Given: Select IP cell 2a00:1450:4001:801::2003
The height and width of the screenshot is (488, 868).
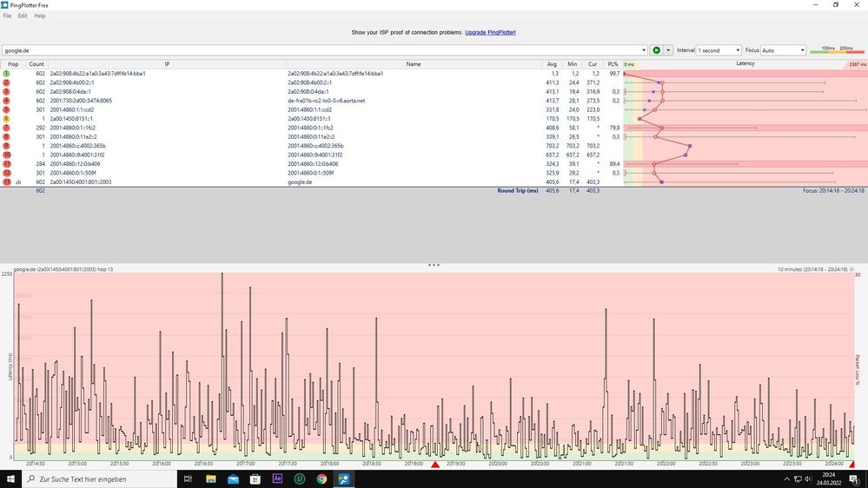Looking at the screenshot, I should click(x=81, y=182).
